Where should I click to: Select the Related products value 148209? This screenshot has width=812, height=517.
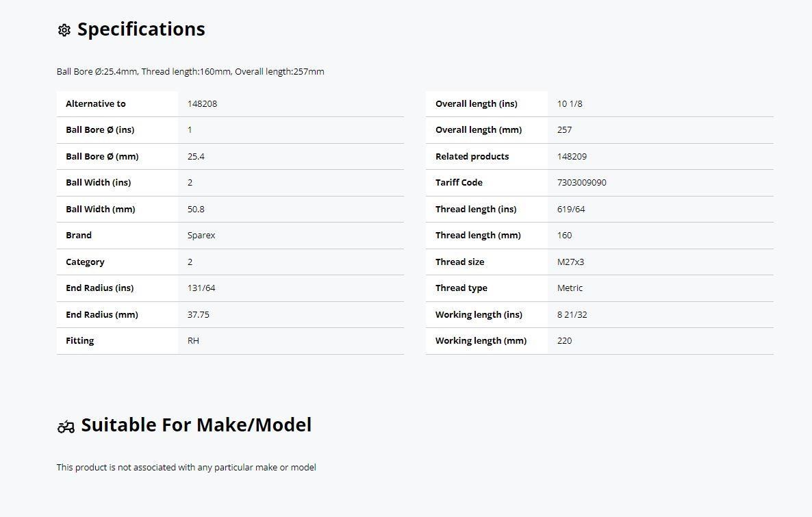(x=572, y=156)
